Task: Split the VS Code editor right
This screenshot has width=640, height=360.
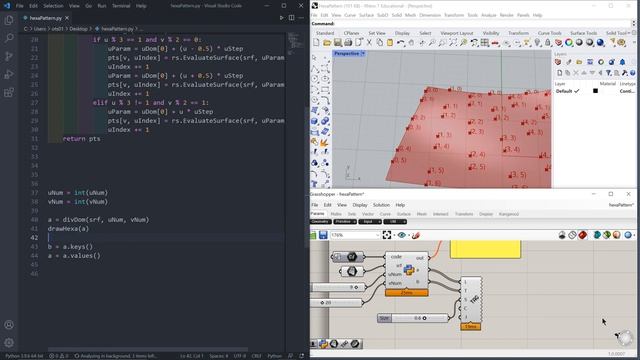Action: point(291,18)
